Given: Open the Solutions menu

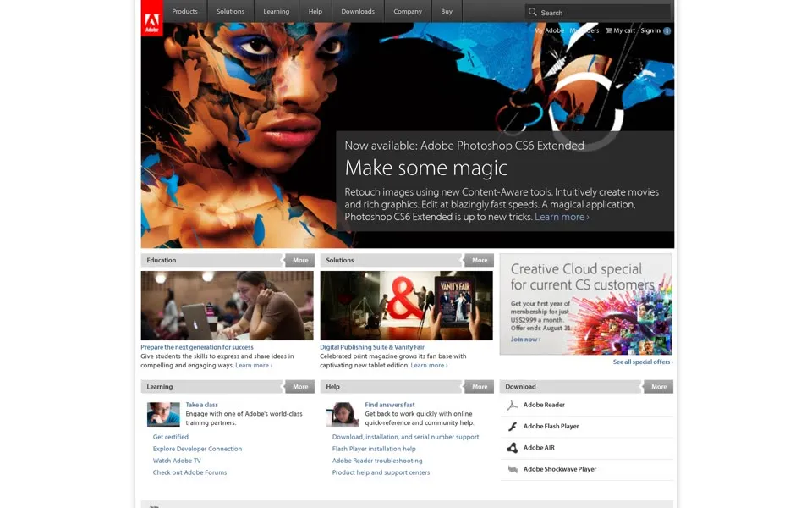Looking at the screenshot, I should (x=230, y=11).
